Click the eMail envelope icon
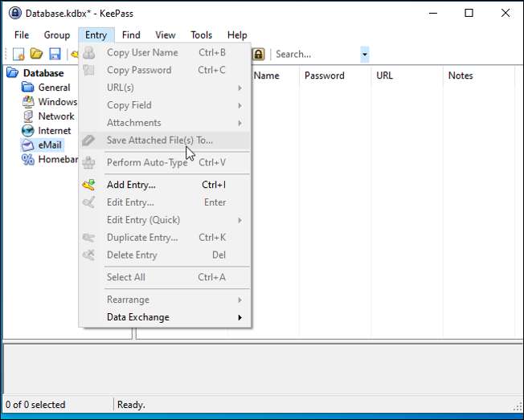The height and width of the screenshot is (420, 524). 28,145
